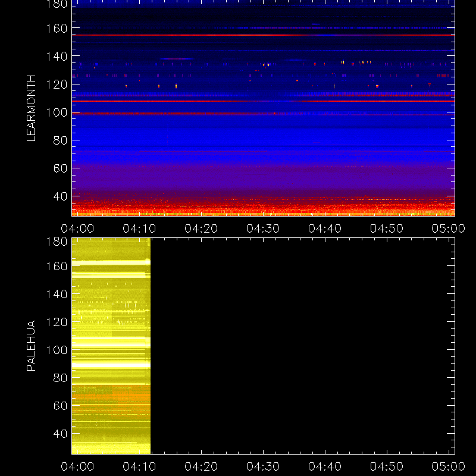Pick the 80 tick label on Palehua plot

point(60,378)
